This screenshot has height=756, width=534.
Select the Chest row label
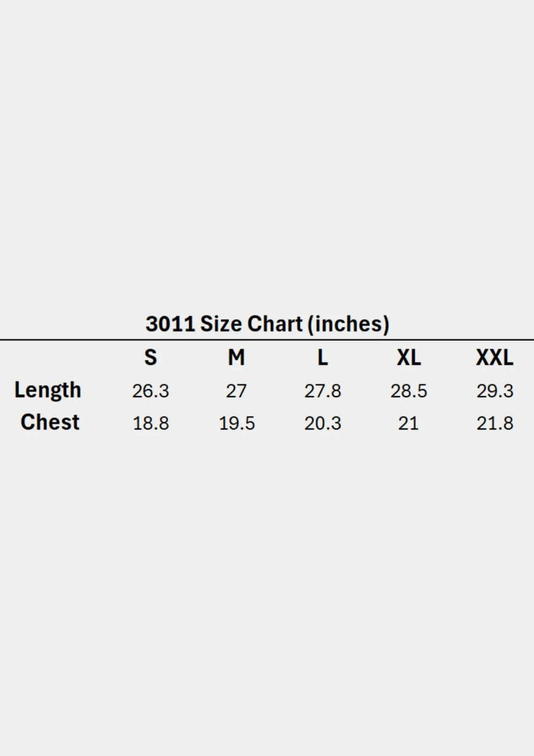tap(50, 422)
